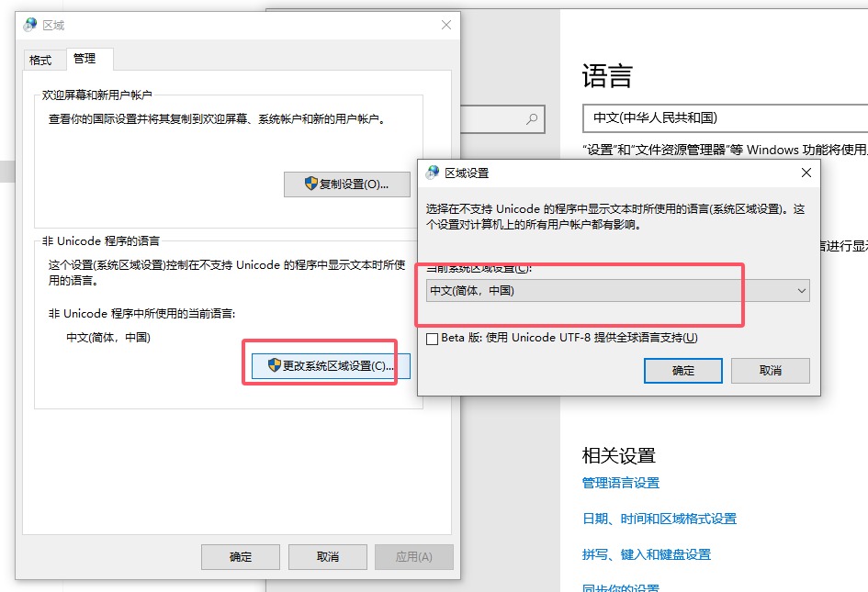Click the magnifier icon in Settings search box
The width and height of the screenshot is (868, 592).
[531, 119]
